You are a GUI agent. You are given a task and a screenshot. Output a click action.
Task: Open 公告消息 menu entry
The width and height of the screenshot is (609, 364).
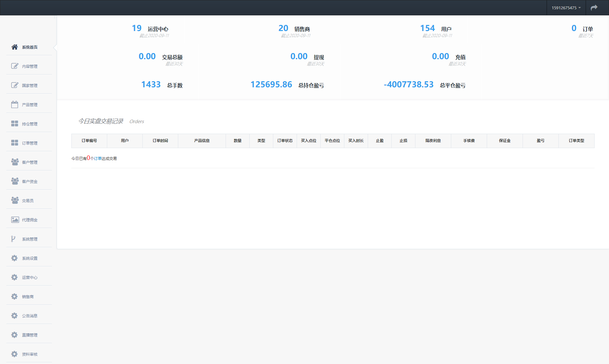point(29,316)
